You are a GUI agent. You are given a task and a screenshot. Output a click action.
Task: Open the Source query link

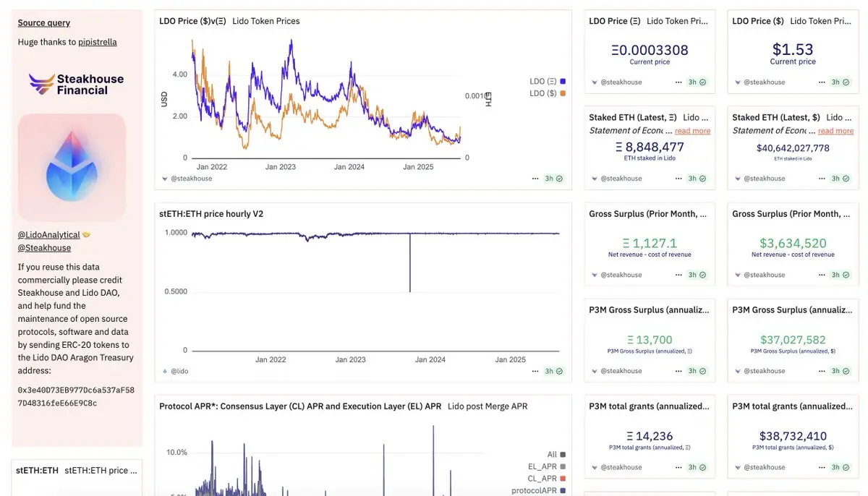[44, 23]
